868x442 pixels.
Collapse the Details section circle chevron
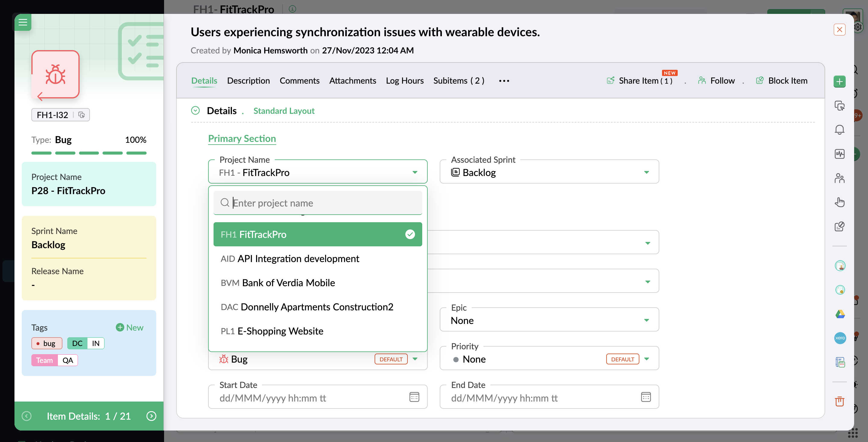[195, 110]
